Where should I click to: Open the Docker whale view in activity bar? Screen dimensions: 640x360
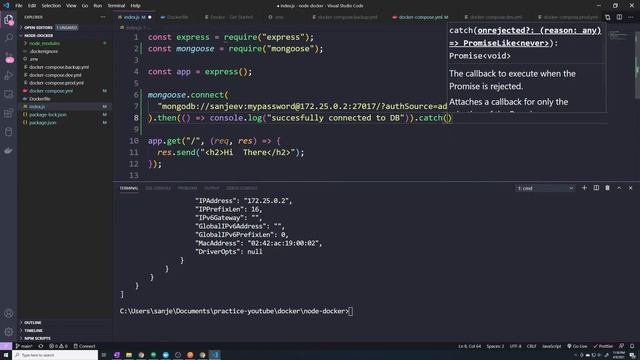(x=9, y=151)
